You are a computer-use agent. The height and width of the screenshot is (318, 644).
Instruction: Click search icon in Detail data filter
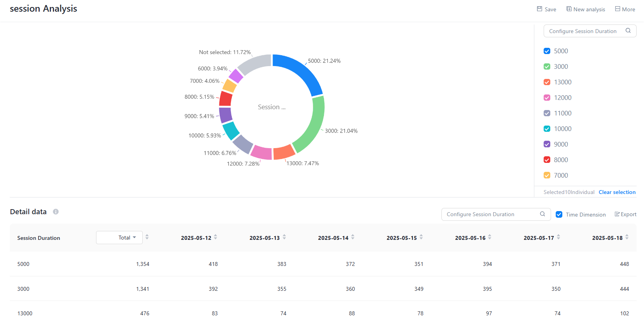click(542, 214)
